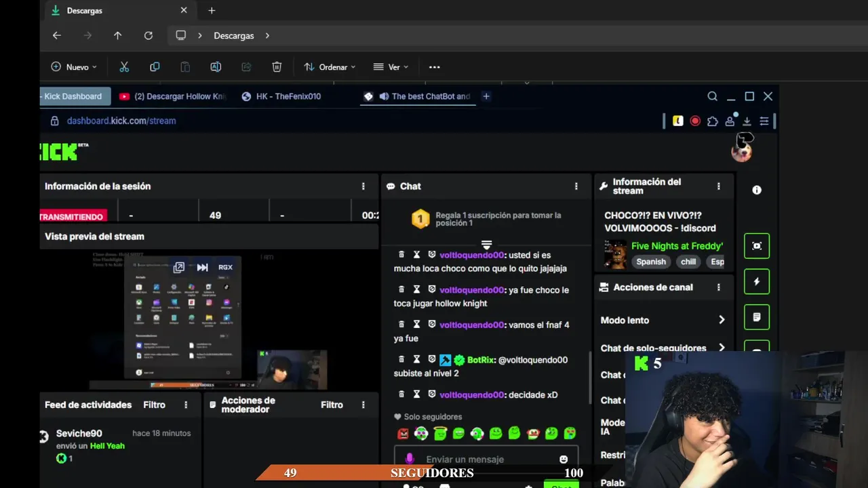Click the red record extension icon

click(x=695, y=121)
